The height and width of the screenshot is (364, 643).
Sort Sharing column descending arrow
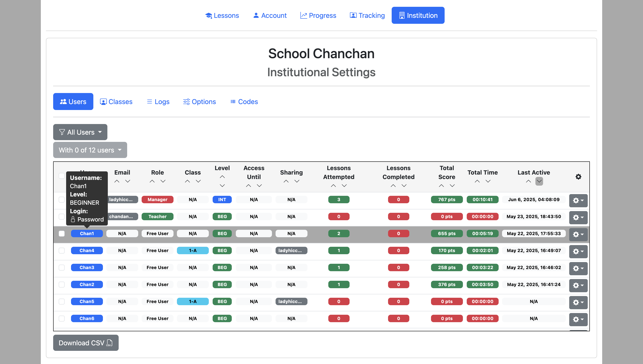tap(297, 181)
